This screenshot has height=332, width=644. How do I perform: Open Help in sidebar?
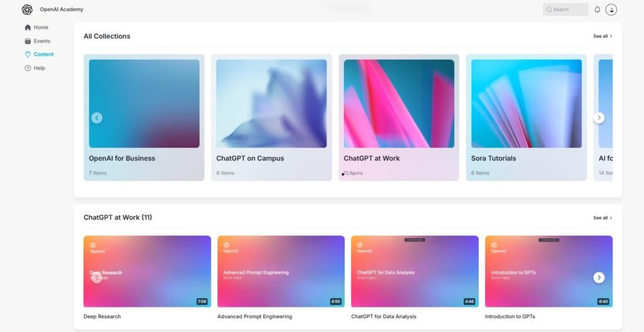click(x=35, y=68)
